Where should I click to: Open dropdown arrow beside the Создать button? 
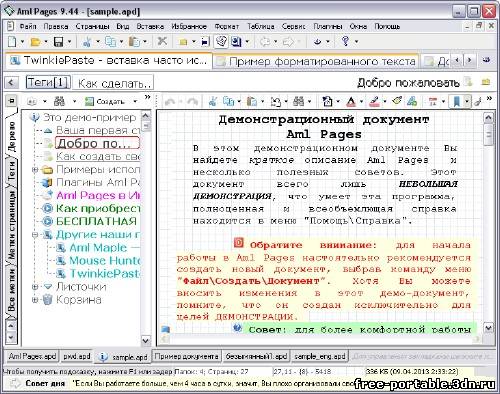point(135,101)
